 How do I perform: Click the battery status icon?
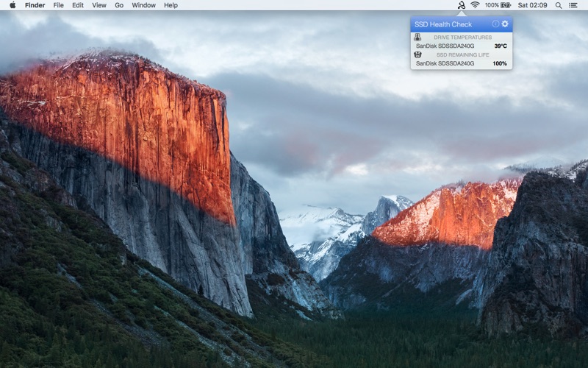pyautogui.click(x=506, y=5)
